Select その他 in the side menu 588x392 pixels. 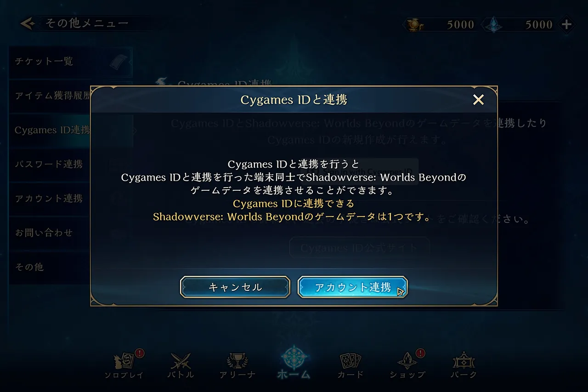click(x=50, y=267)
